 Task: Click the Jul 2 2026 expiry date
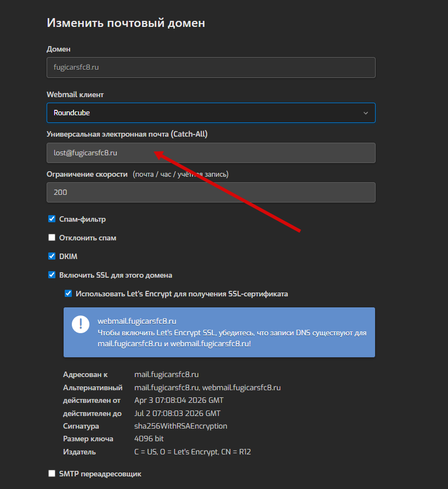coord(177,413)
